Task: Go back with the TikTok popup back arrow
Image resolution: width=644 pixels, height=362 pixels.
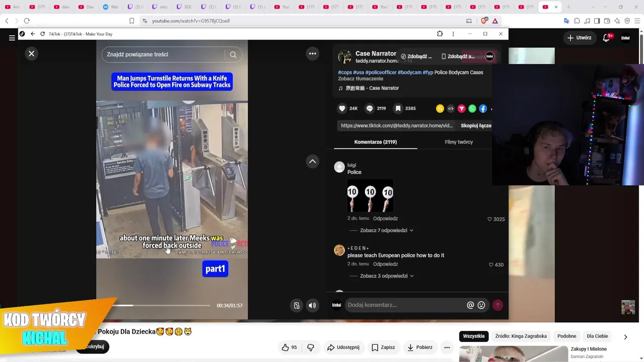Action: point(33,34)
